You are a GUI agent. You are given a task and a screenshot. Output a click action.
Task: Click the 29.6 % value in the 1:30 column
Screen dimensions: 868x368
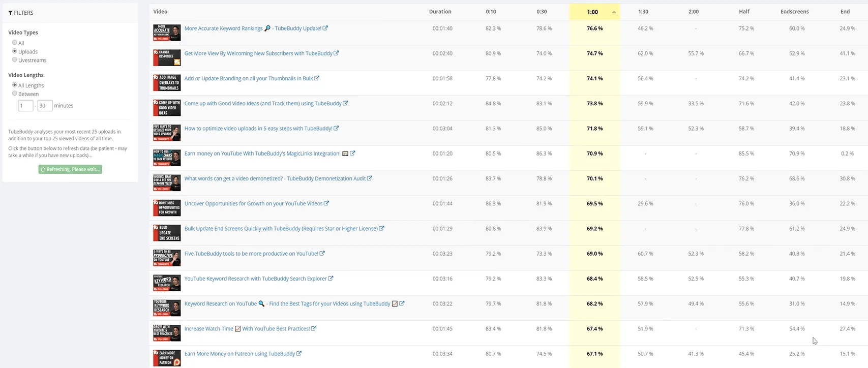point(645,203)
